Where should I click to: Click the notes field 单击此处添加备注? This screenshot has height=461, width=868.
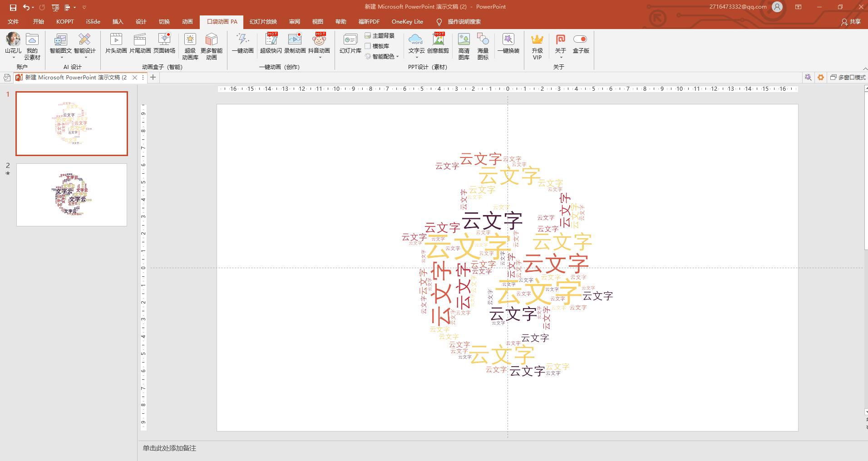[169, 448]
